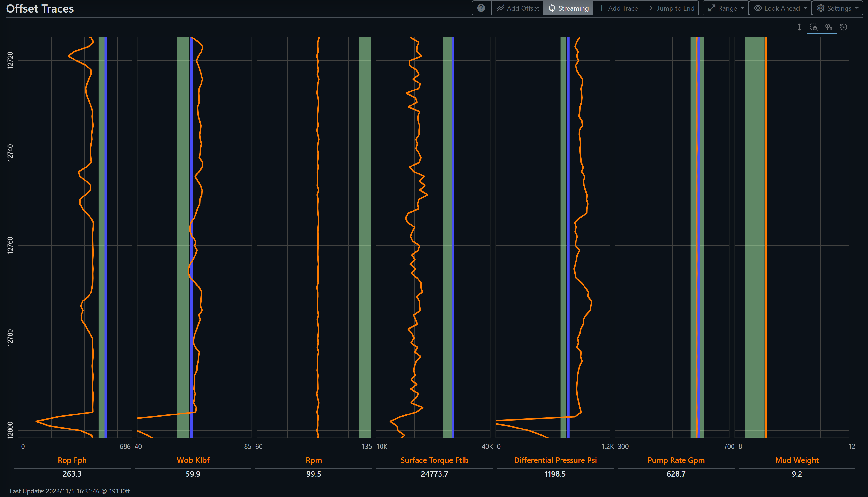Viewport: 868px width, 497px height.
Task: Click the 12780 depth axis label
Action: 10,338
